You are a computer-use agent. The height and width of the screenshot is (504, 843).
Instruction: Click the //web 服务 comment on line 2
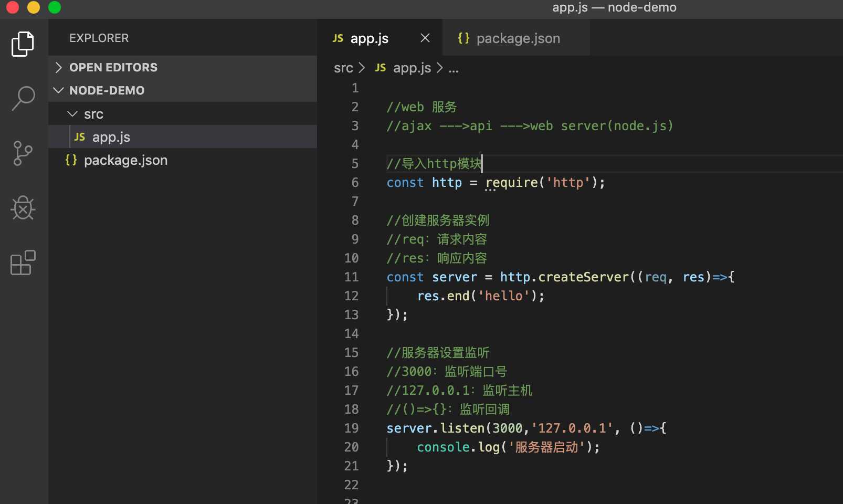click(421, 107)
